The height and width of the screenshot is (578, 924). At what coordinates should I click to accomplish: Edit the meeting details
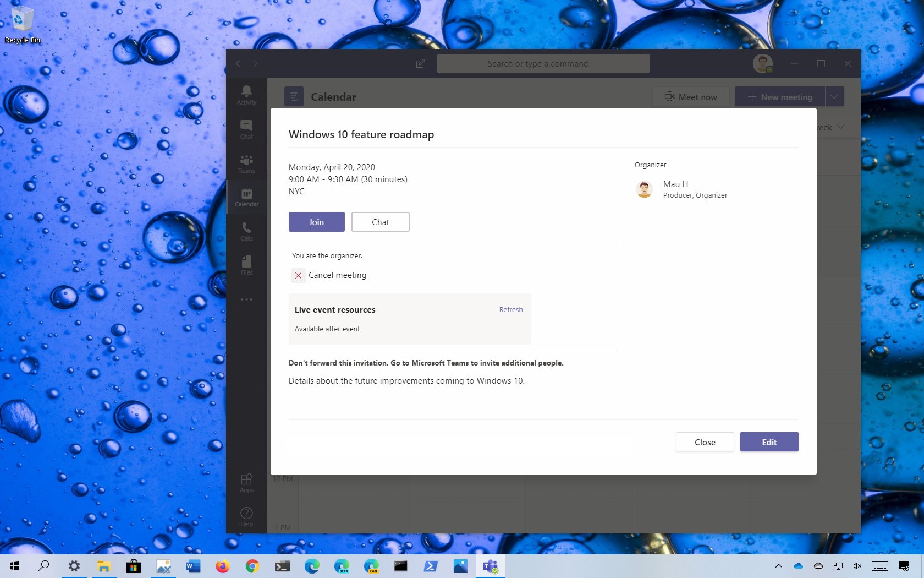point(769,442)
